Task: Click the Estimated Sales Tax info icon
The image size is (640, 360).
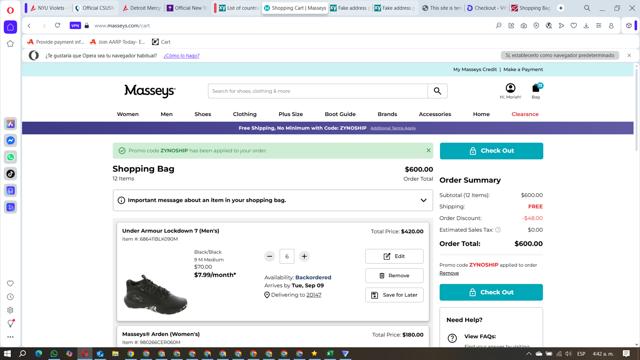Action: click(498, 230)
